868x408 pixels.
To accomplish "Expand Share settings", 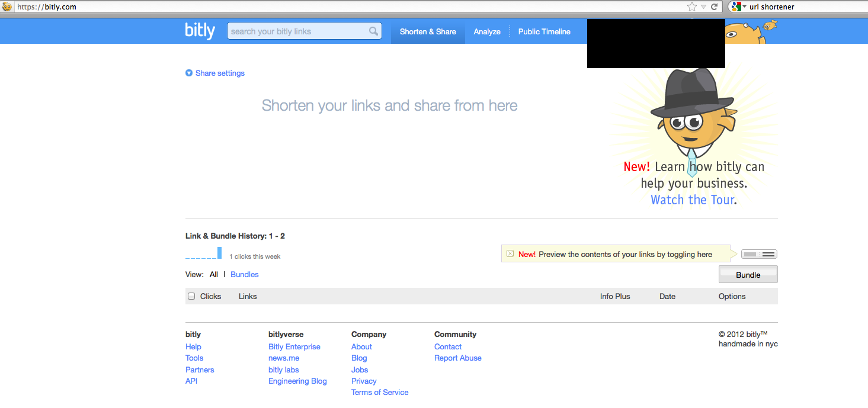I will point(215,73).
